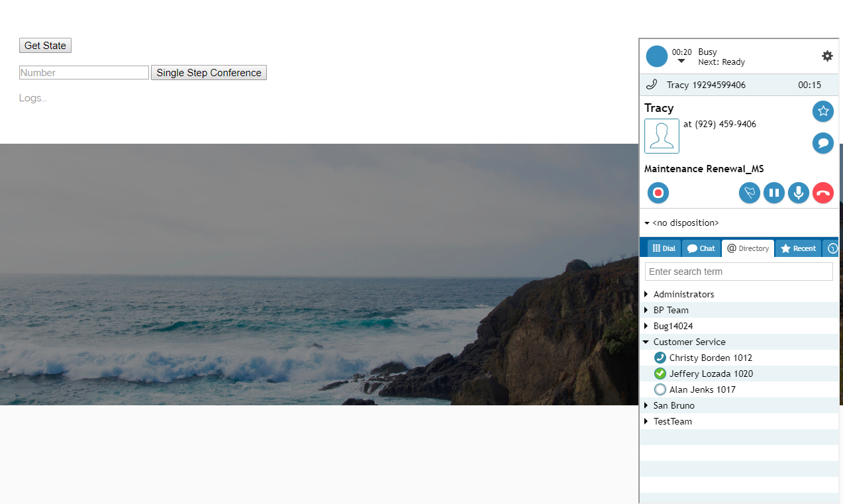Click the Get State button
Viewport: 843px width, 504px height.
tap(45, 46)
